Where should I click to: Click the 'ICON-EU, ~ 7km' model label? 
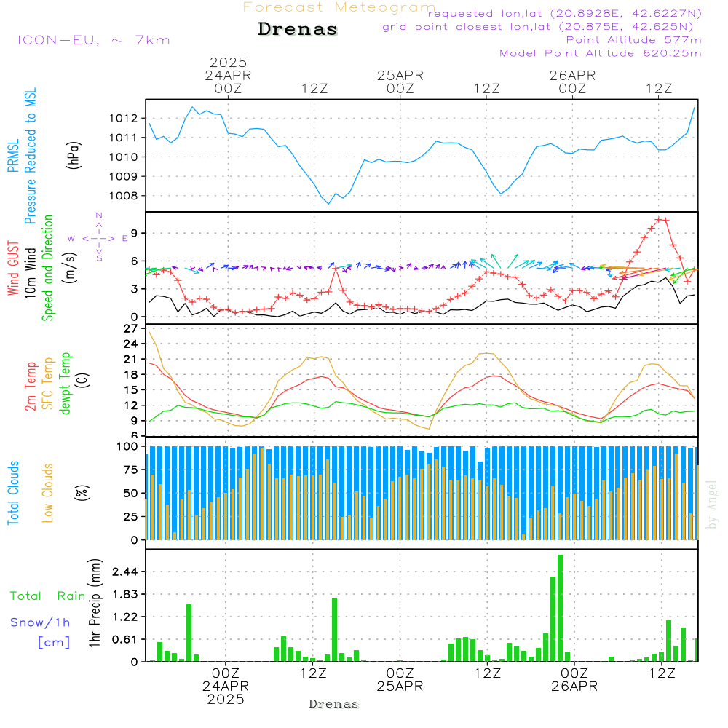tap(94, 40)
